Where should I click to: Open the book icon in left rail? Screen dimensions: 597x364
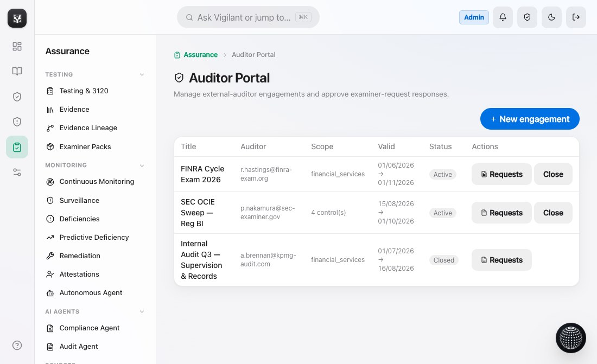tap(17, 71)
